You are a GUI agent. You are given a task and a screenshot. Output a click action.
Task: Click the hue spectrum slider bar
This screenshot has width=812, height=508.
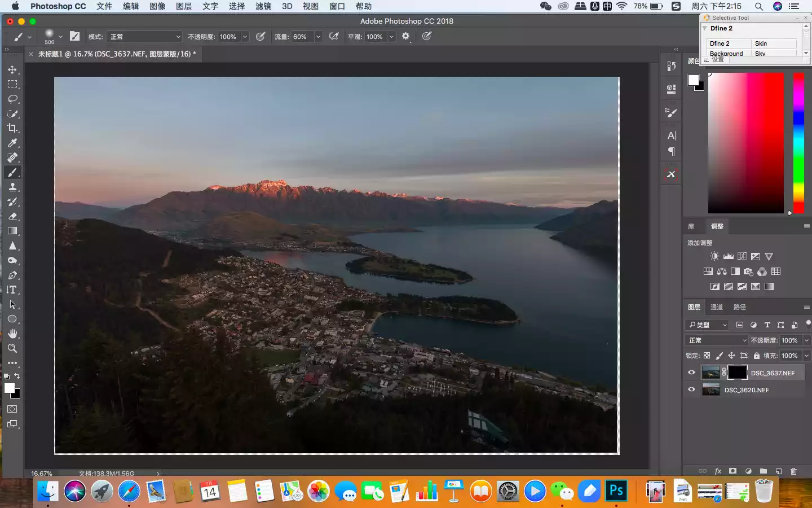coord(798,142)
